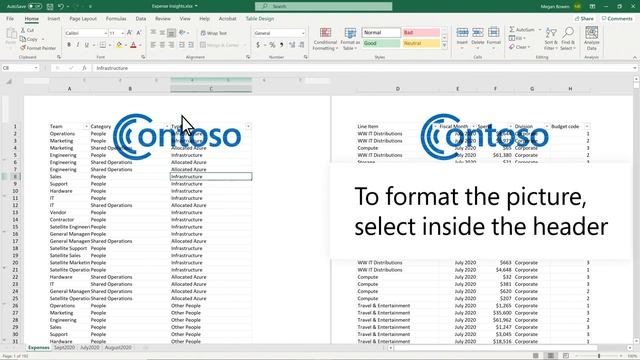This screenshot has height=360, width=640.
Task: Open the File menu
Action: [10, 19]
